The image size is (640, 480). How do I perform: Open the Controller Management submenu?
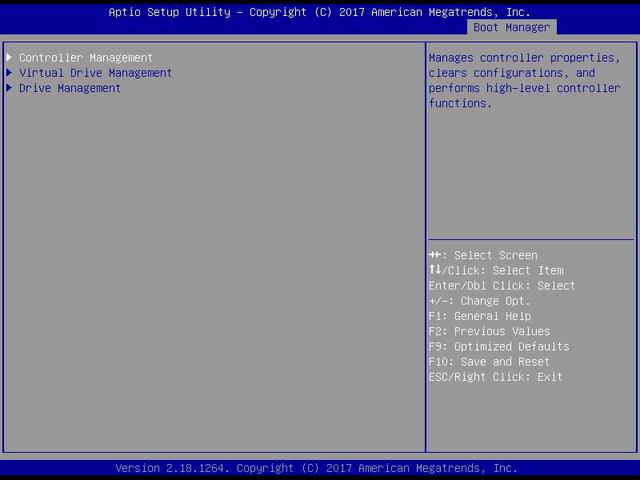[86, 58]
